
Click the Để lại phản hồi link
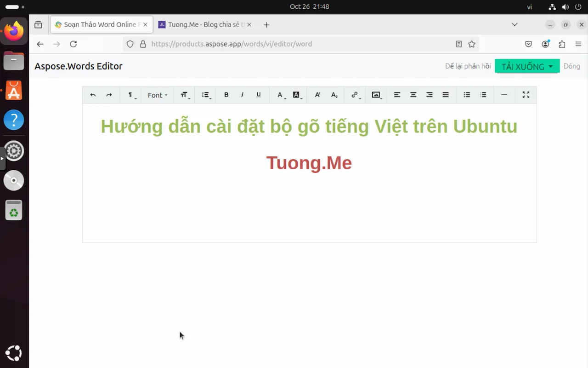click(x=468, y=66)
